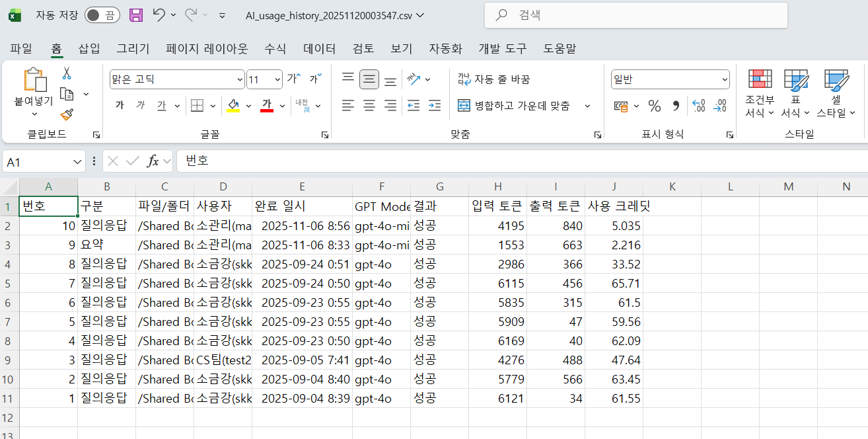Viewport: 868px width, 439px height.
Task: Click the accounting number format icon
Action: (x=621, y=106)
